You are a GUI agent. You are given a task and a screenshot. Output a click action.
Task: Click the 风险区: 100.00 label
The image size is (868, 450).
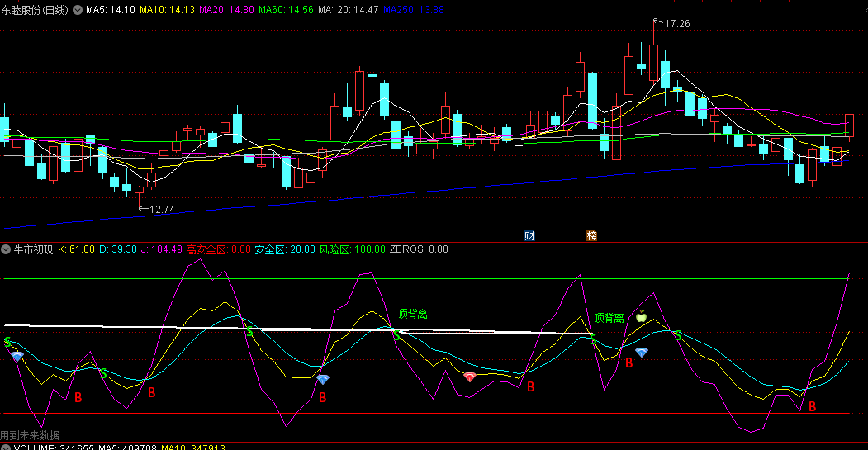pyautogui.click(x=352, y=249)
